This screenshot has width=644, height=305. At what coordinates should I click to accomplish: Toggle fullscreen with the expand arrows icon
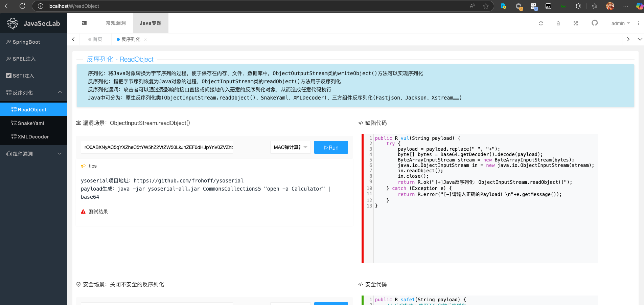[576, 23]
